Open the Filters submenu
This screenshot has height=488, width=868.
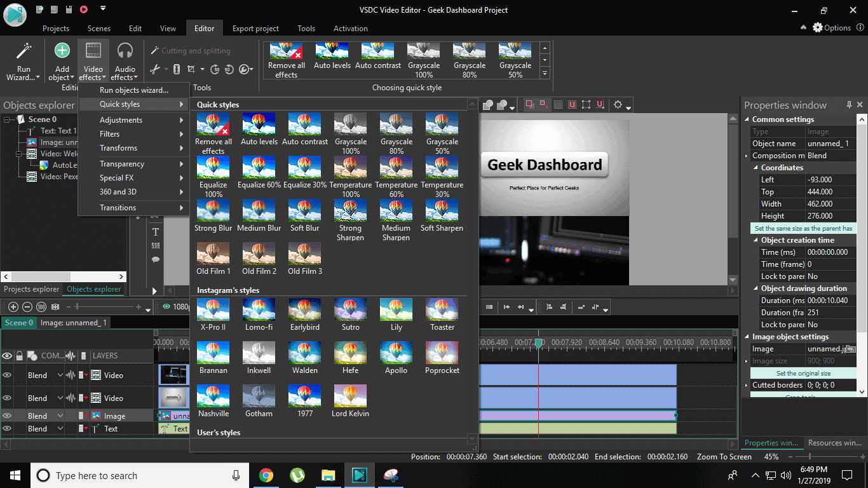pos(134,134)
